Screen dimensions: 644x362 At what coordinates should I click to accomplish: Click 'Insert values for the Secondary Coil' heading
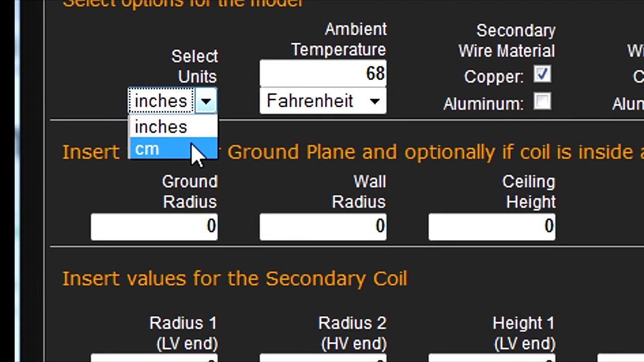tap(234, 279)
